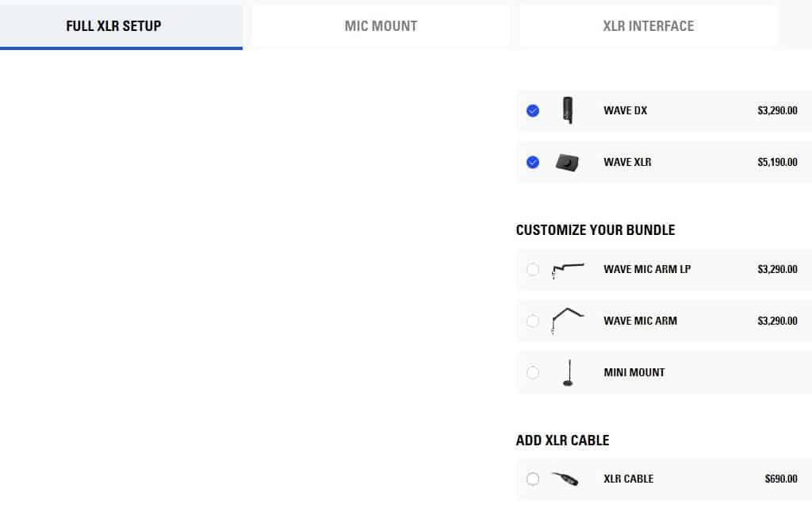Click the Wave DX product name
This screenshot has height=508, width=812.
point(625,111)
